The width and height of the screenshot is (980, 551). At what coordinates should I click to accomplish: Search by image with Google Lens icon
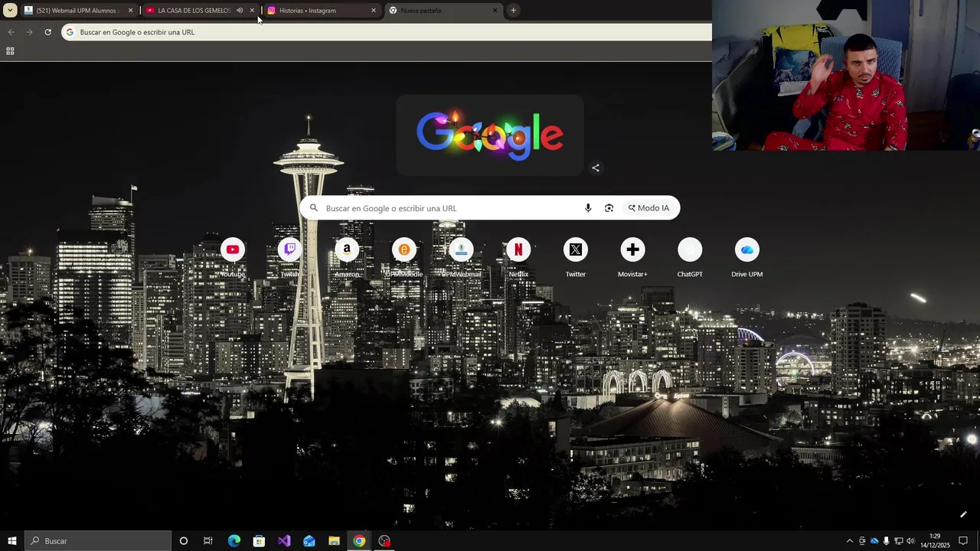(609, 208)
